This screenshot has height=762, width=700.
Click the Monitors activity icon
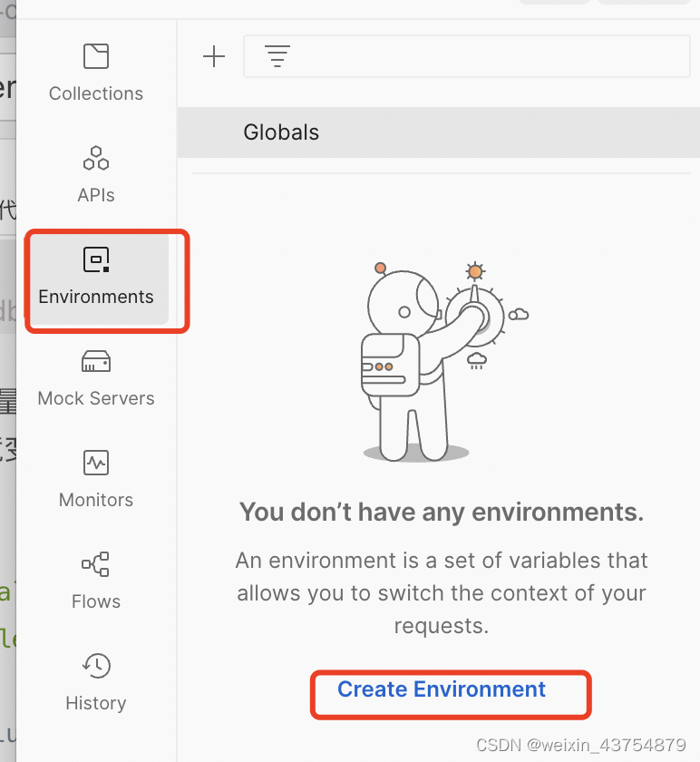96,463
